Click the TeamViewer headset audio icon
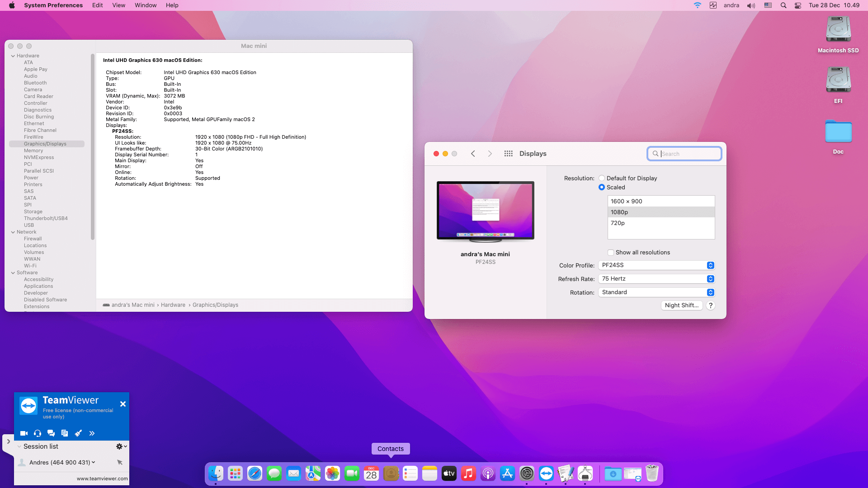Image resolution: width=868 pixels, height=488 pixels. click(x=38, y=433)
